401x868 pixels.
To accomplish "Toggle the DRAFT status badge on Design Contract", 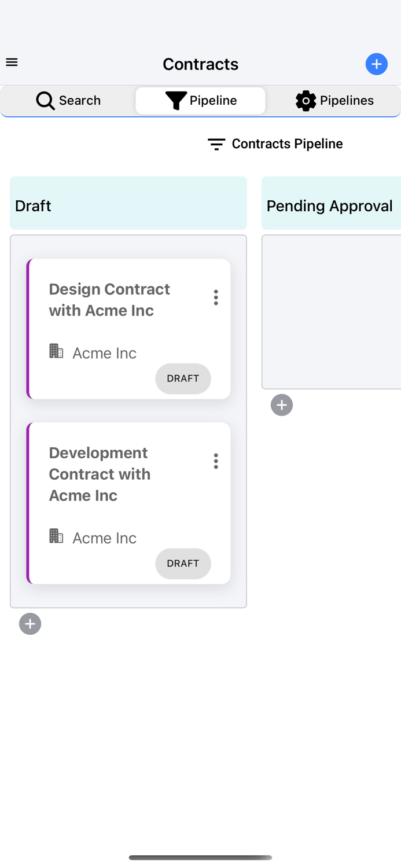I will click(x=183, y=378).
